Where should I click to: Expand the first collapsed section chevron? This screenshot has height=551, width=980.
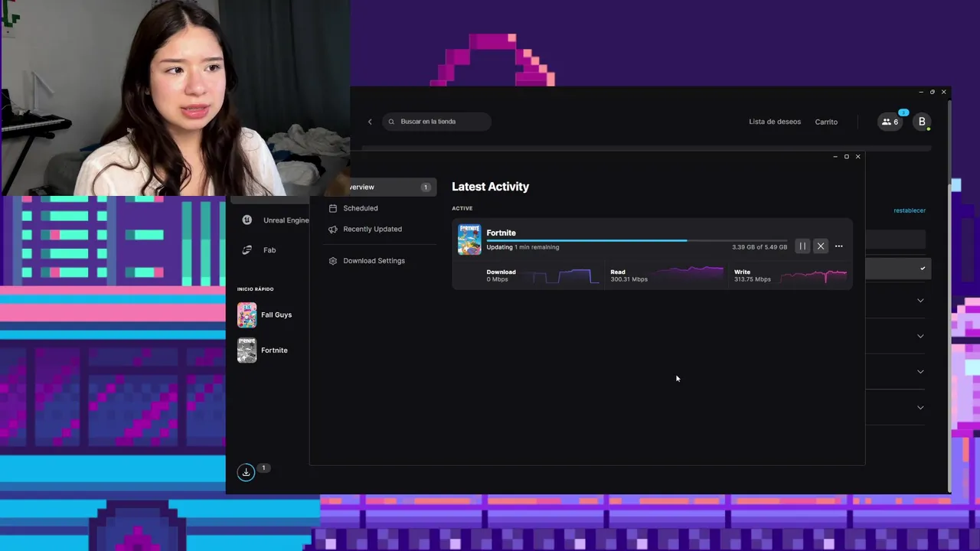920,301
